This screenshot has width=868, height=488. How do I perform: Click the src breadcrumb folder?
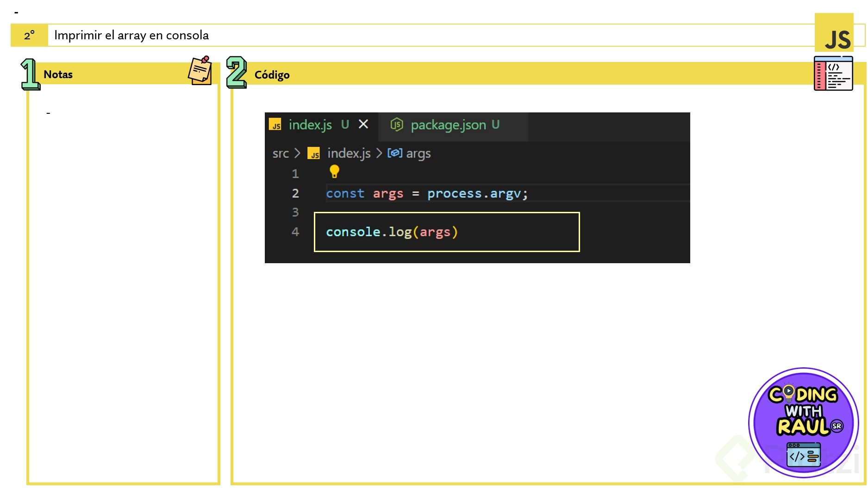[x=281, y=154]
